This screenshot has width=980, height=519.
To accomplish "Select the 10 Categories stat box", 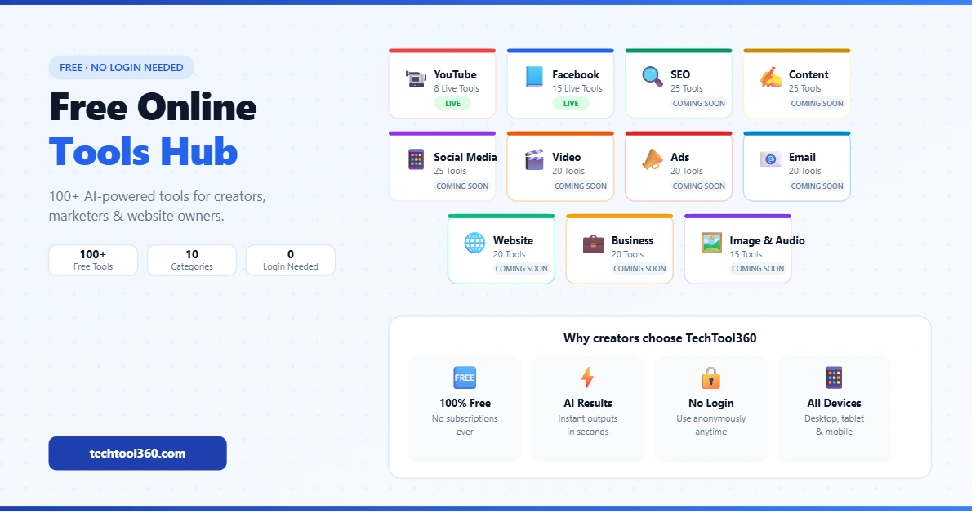I will tap(192, 260).
